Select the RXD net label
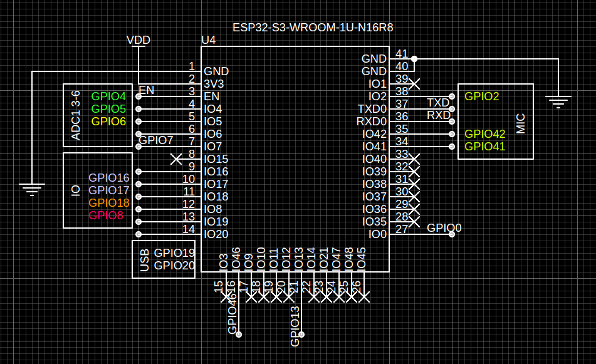 coord(439,115)
